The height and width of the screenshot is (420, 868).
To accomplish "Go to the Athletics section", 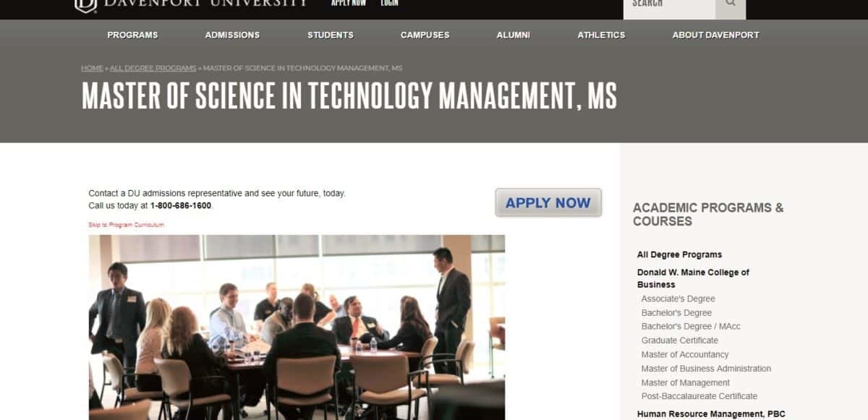I will click(601, 35).
